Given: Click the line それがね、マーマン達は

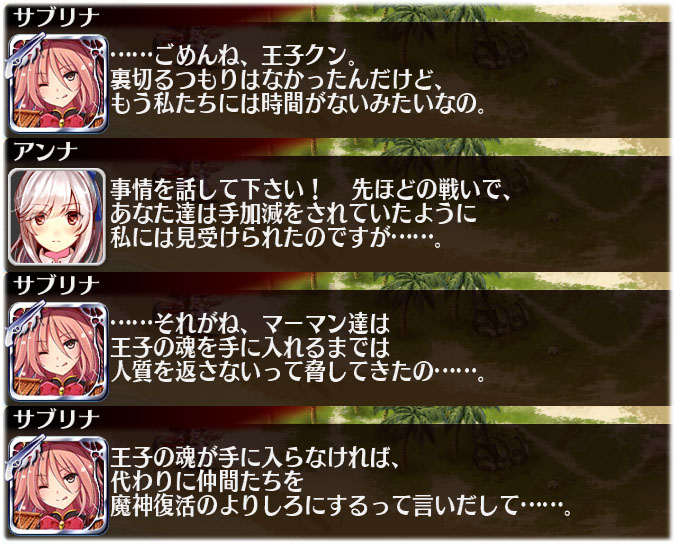Looking at the screenshot, I should (x=250, y=324).
